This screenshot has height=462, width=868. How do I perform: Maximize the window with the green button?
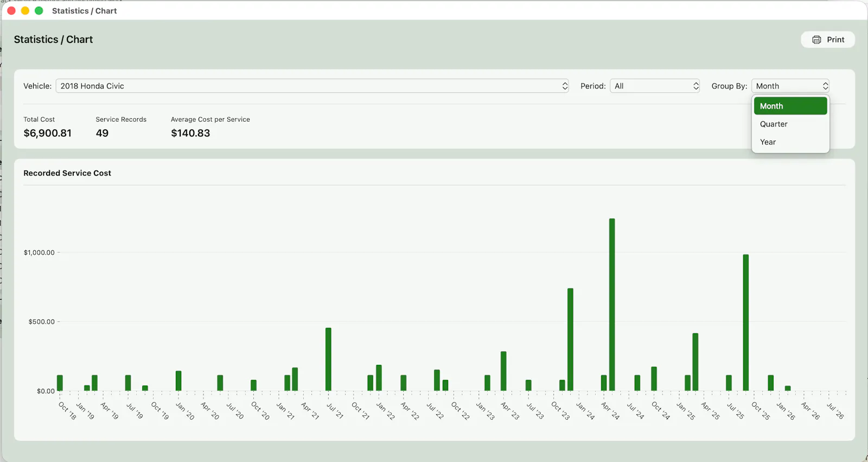(39, 11)
